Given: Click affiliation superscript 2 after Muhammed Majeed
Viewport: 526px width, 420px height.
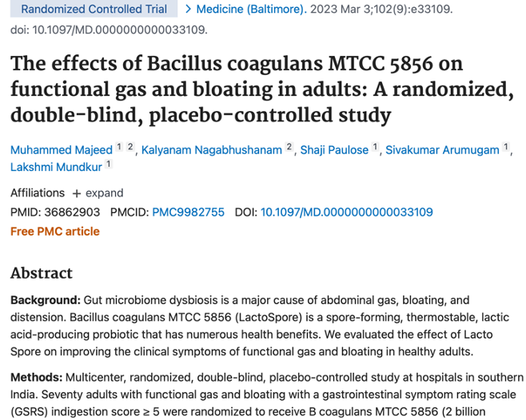Looking at the screenshot, I should (x=130, y=147).
